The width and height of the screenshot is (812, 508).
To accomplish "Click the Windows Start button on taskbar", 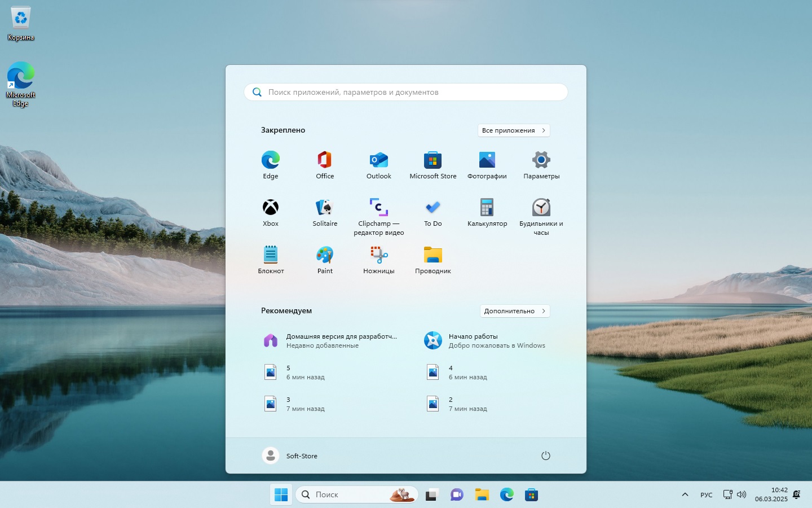I will click(x=281, y=495).
